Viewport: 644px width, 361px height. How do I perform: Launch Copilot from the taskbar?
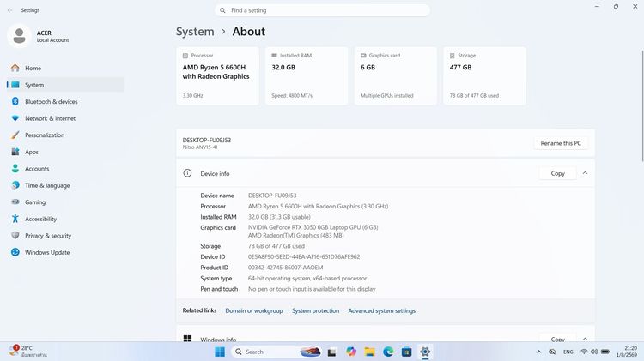click(x=350, y=352)
